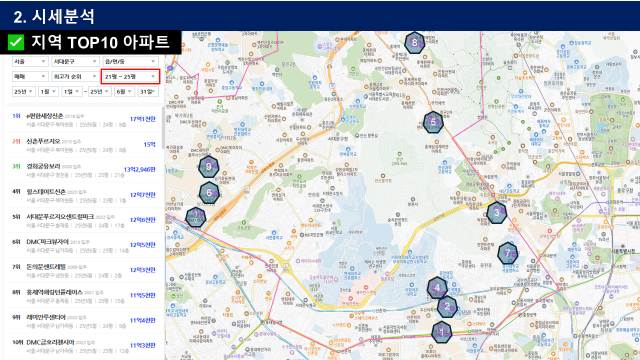Open the 21평 ~ 25평 size dropdown

(130, 76)
